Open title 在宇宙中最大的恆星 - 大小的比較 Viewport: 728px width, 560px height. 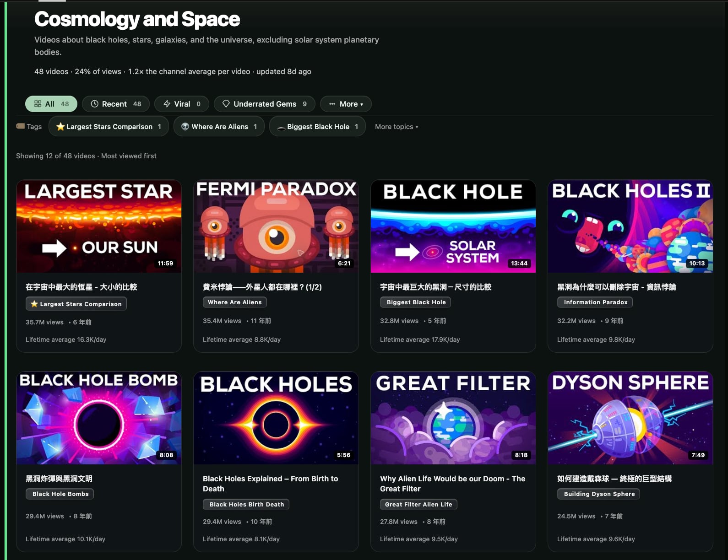click(x=81, y=287)
